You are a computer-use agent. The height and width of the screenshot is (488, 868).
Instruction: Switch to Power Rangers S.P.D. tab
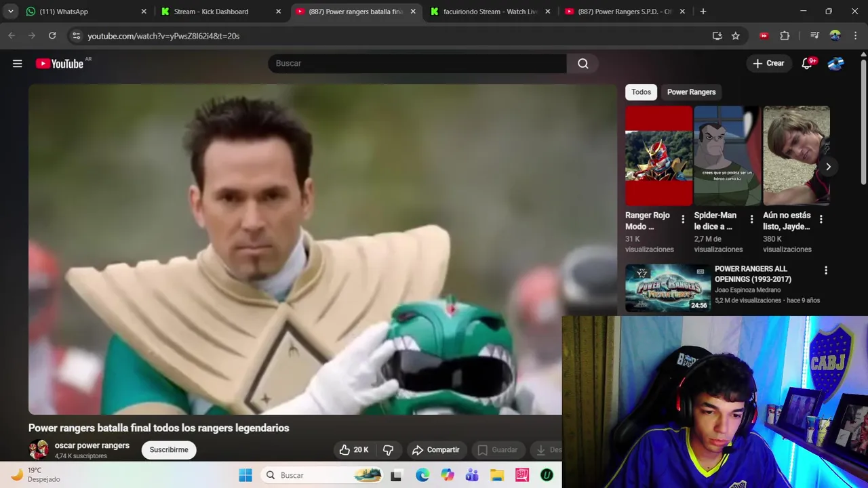tap(624, 12)
